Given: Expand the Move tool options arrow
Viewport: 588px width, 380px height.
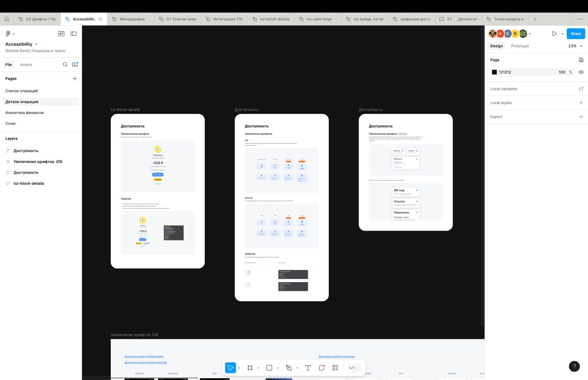Looking at the screenshot, I should [239, 368].
